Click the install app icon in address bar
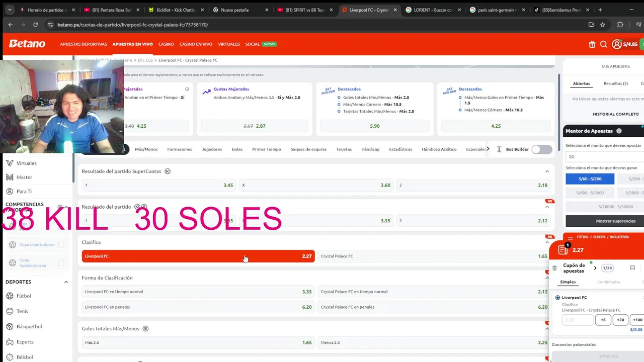 [x=591, y=25]
